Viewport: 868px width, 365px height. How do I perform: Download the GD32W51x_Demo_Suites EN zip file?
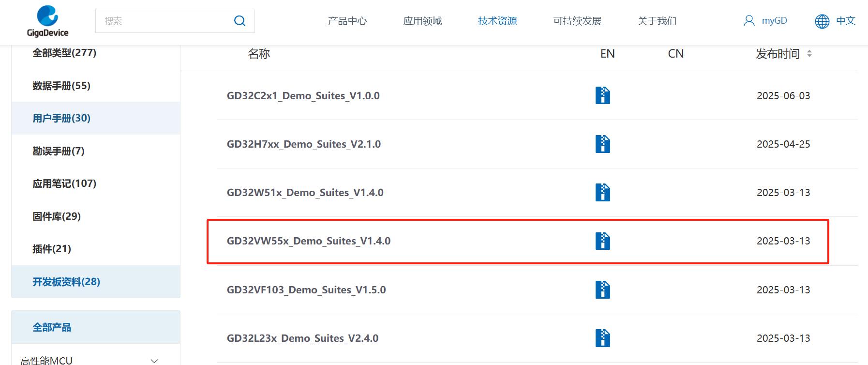pyautogui.click(x=603, y=192)
